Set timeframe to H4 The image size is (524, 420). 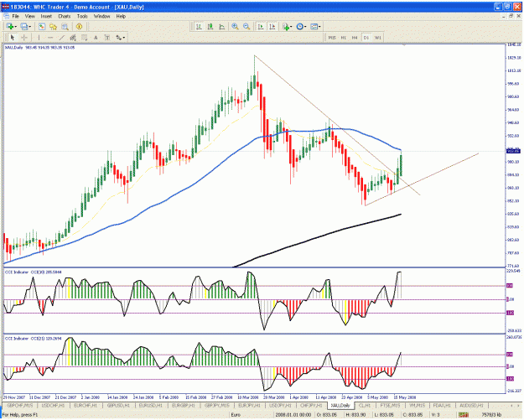point(355,38)
